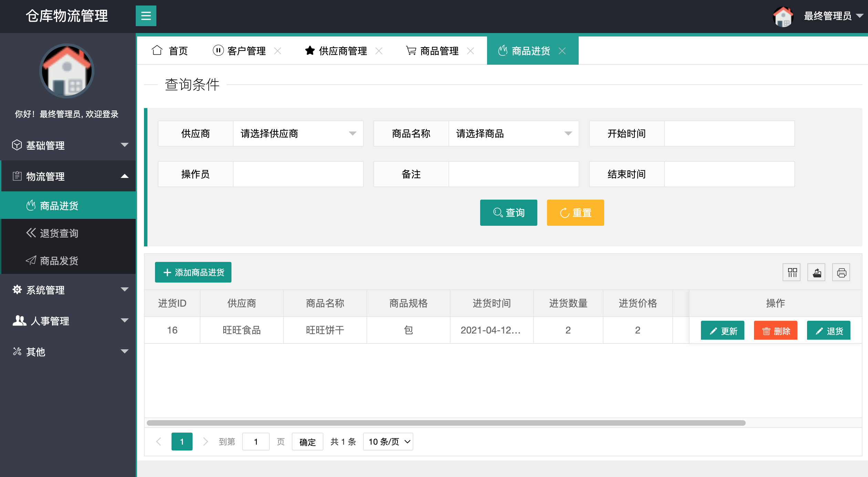
Task: Click the 仓库物流管理 title logo
Action: click(x=67, y=16)
